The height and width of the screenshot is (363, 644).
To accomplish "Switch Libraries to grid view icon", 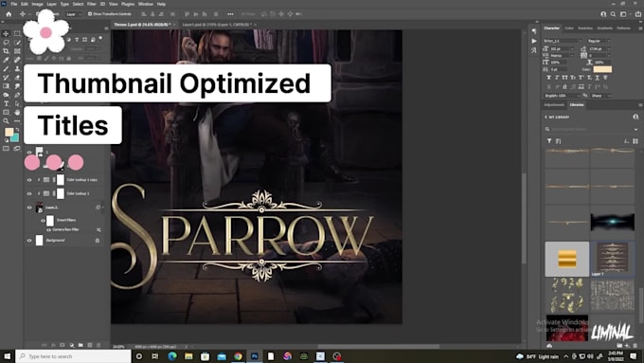I will (635, 141).
